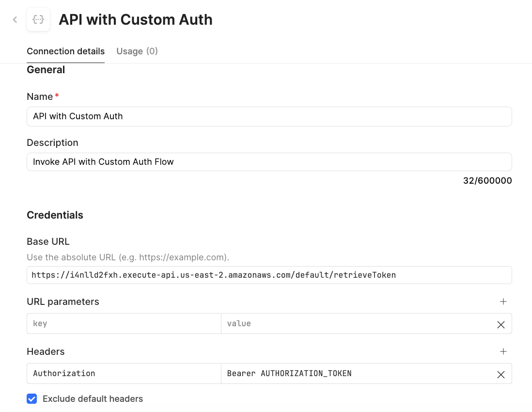The width and height of the screenshot is (532, 412).
Task: Click the code brackets connection icon
Action: pos(38,19)
